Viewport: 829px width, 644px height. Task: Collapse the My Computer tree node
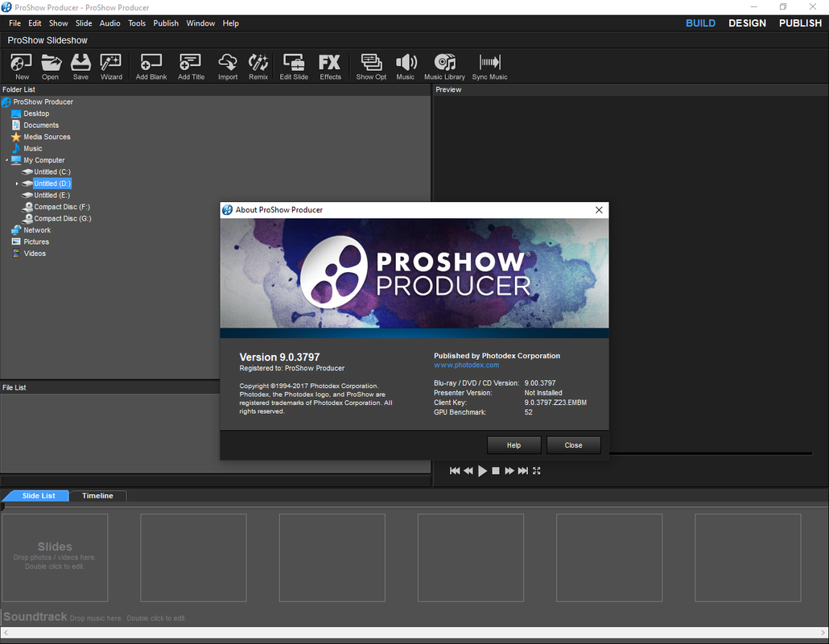(7, 160)
